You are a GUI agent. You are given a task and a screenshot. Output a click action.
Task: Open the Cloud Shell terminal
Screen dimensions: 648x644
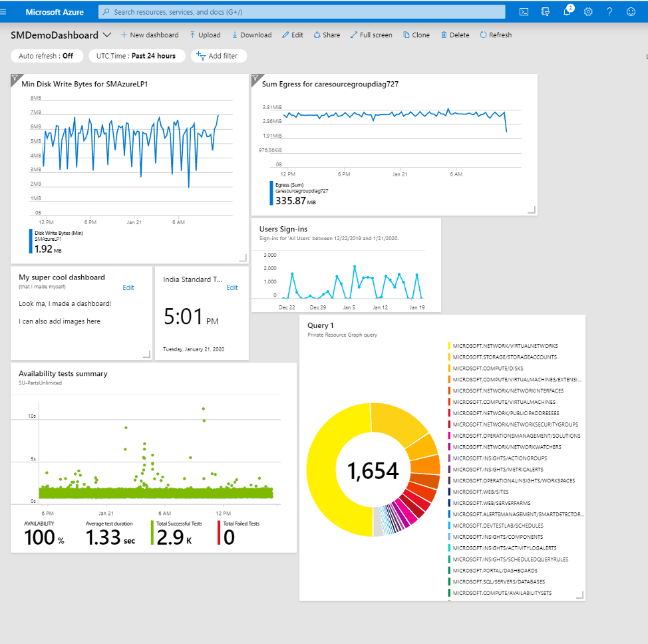[524, 11]
